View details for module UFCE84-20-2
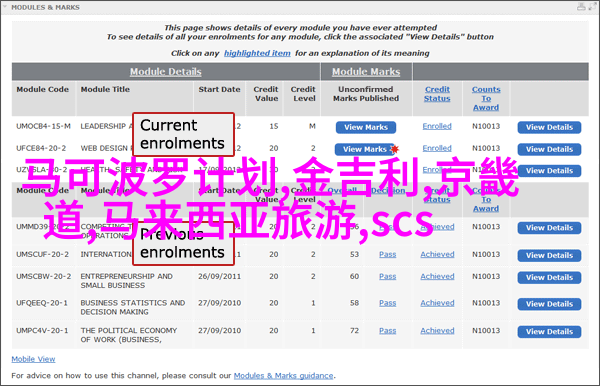The width and height of the screenshot is (600, 386). pos(549,149)
